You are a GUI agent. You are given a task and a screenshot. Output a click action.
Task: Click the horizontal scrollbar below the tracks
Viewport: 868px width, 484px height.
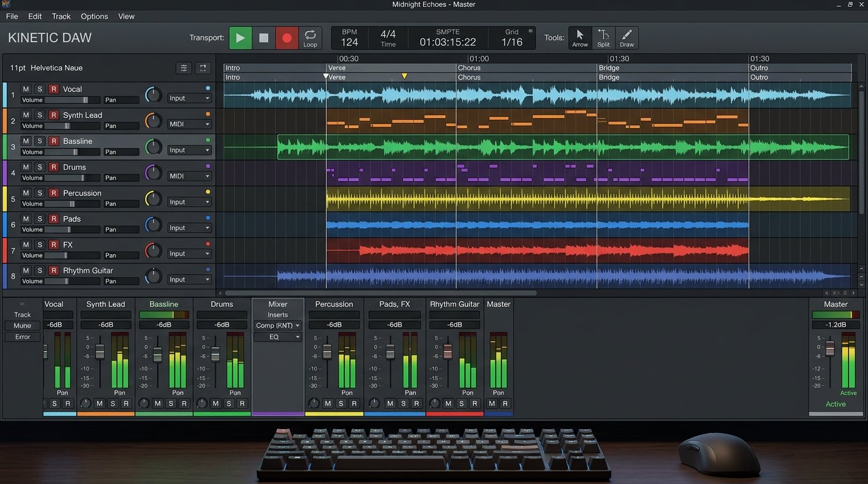(x=381, y=293)
